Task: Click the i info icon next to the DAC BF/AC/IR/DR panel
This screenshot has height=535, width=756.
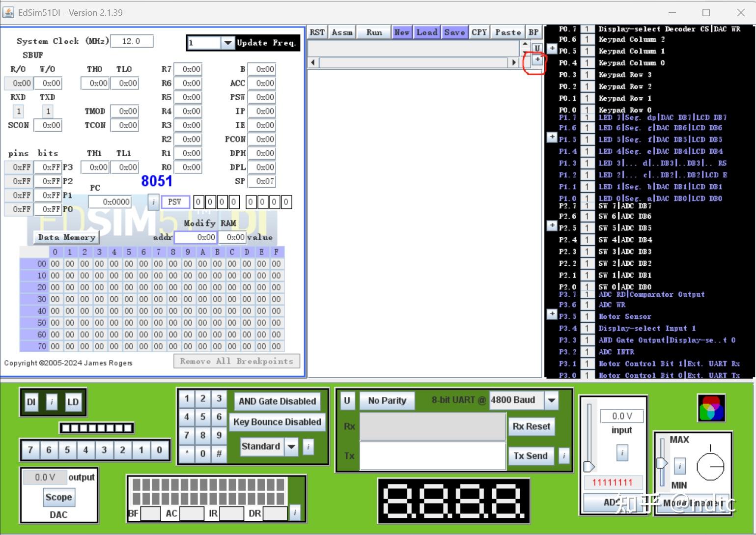Action: 295,512
